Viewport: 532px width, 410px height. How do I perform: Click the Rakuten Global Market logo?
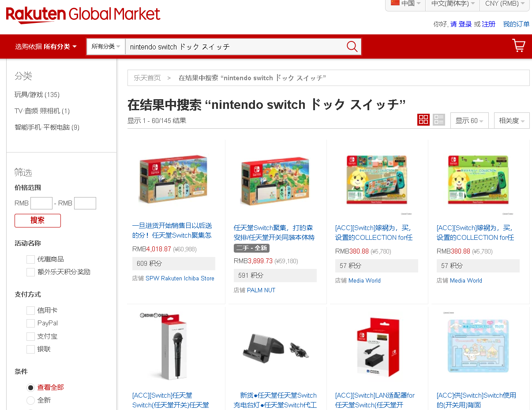(83, 15)
